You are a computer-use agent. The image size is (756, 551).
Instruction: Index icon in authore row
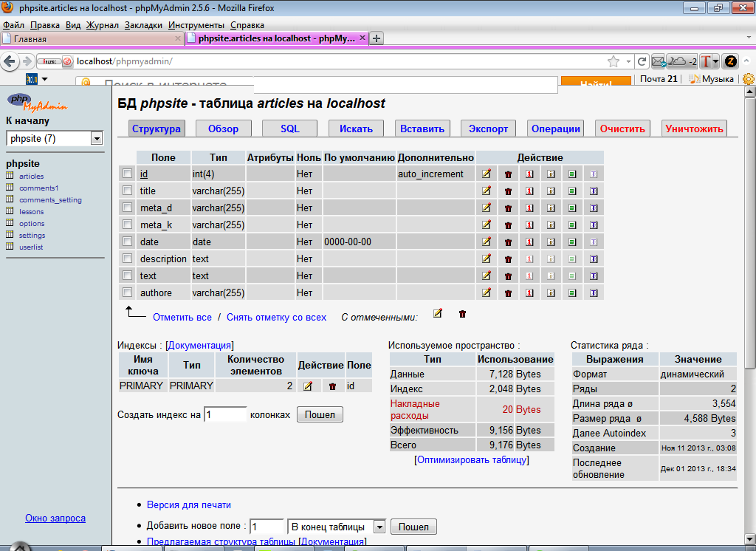pos(551,293)
